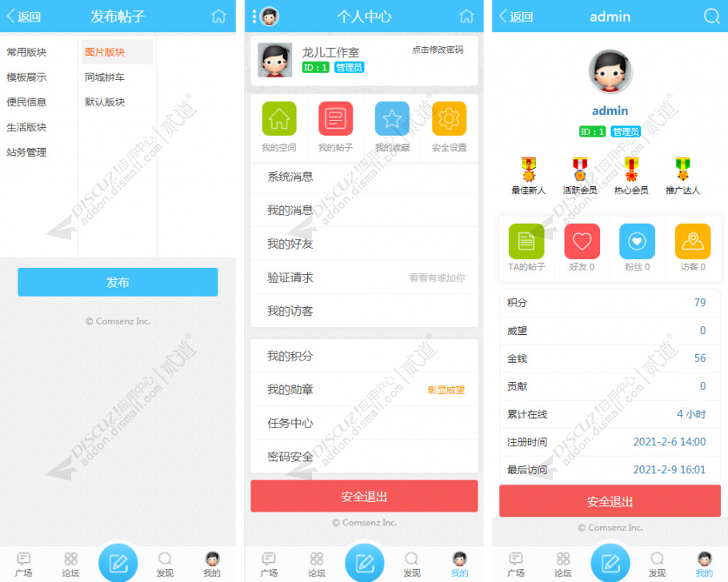728x582 pixels.
Task: Go back from the admin profile screen
Action: [x=516, y=17]
